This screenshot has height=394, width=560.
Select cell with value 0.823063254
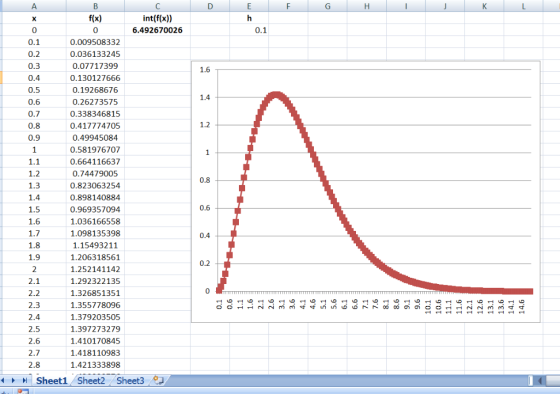tap(95, 186)
